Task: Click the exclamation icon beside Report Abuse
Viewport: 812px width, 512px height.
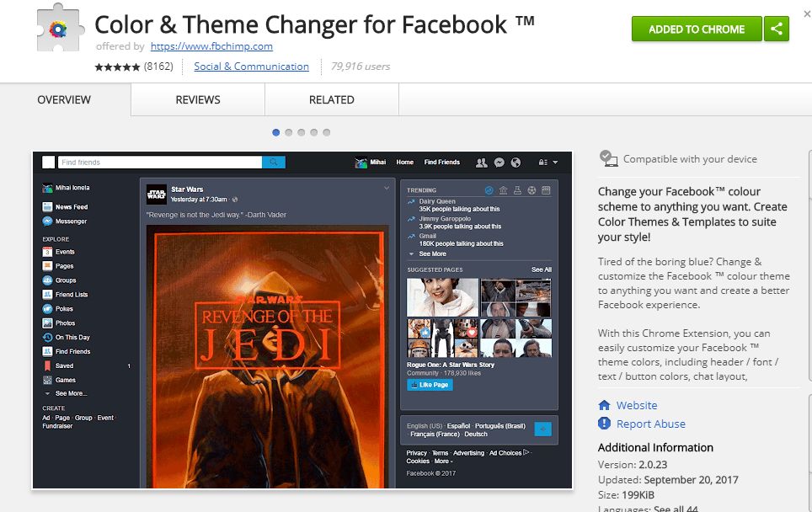Action: click(604, 424)
